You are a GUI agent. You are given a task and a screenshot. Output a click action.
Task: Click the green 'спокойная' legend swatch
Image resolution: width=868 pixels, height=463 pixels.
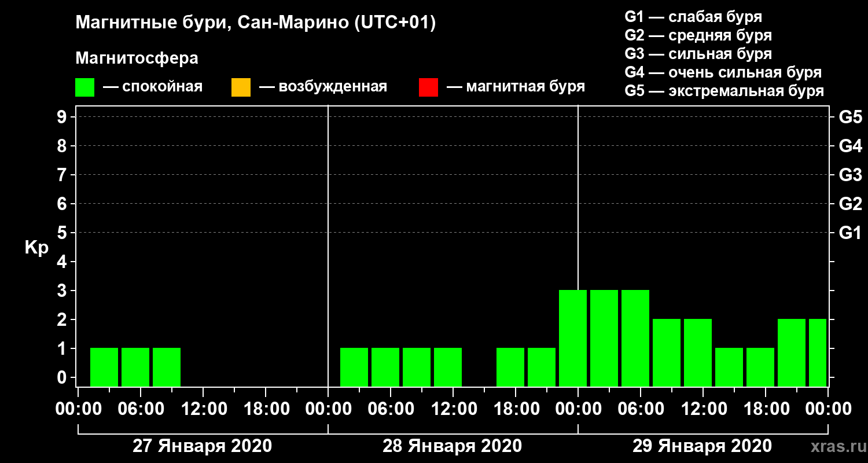click(85, 87)
